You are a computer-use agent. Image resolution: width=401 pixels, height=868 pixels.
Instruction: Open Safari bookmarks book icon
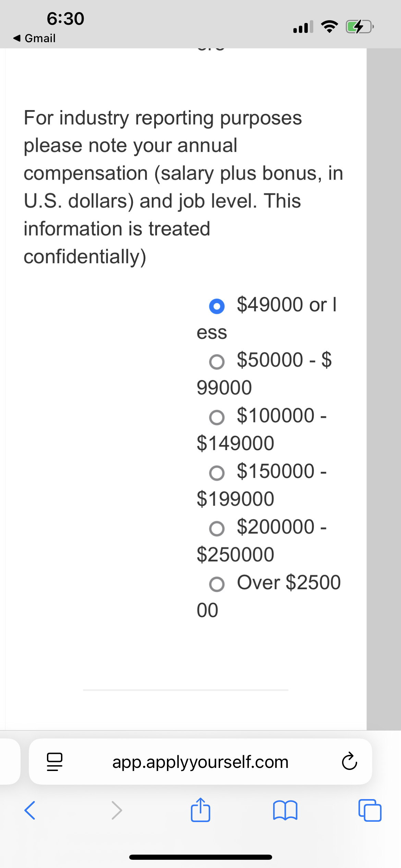(x=285, y=810)
